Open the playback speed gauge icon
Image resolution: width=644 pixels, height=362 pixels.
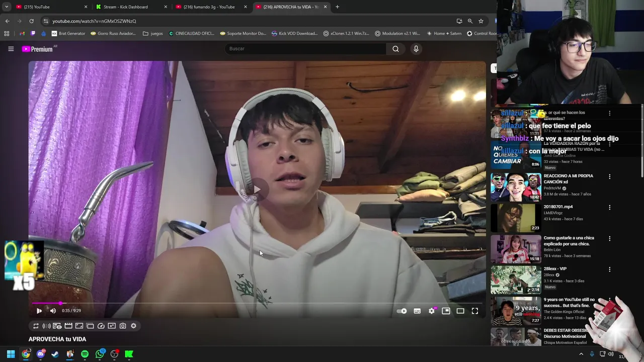(x=101, y=326)
